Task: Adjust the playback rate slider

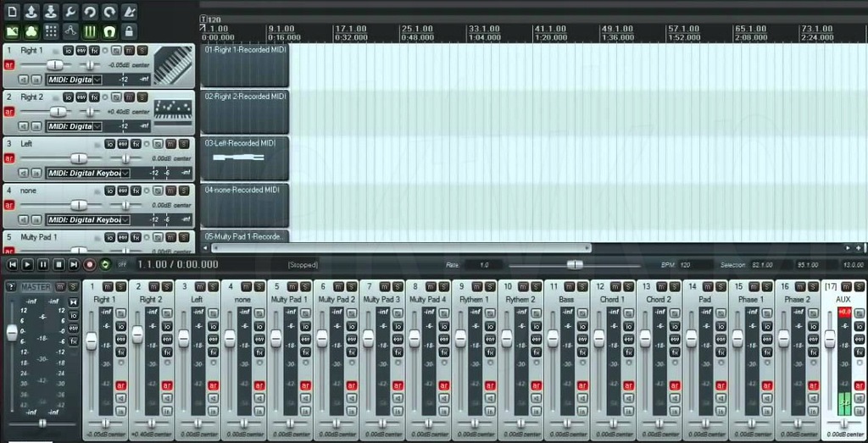Action: pyautogui.click(x=575, y=265)
